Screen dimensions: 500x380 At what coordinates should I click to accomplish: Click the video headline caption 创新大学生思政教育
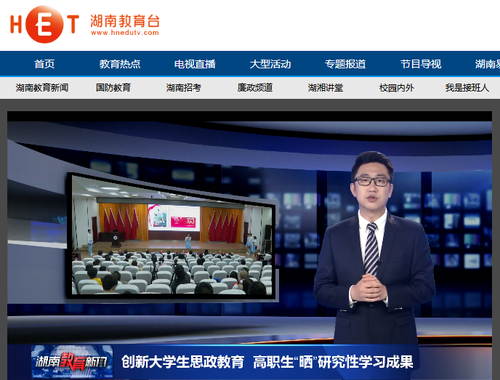183,362
